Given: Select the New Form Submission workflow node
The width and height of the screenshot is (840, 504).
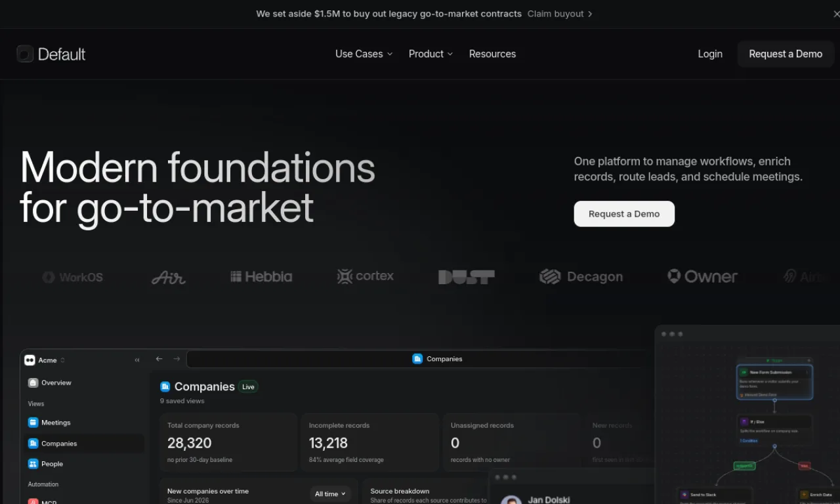Looking at the screenshot, I should click(774, 382).
